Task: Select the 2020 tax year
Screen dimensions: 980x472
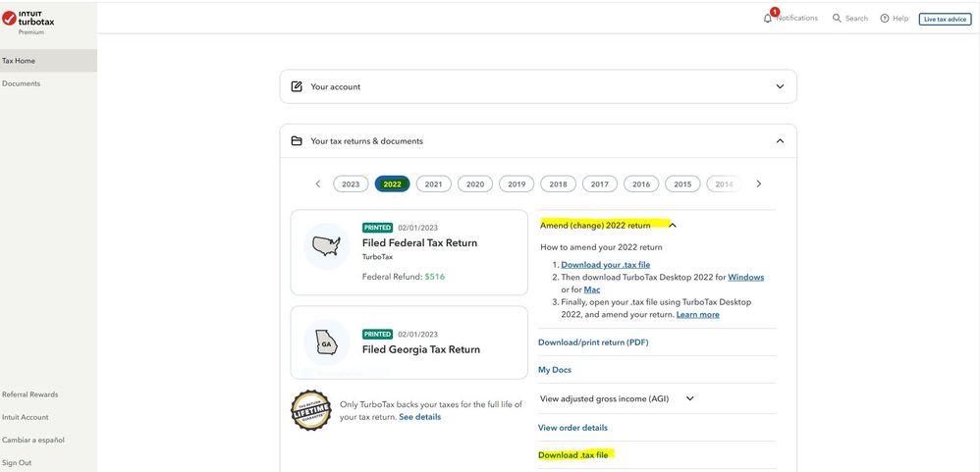Action: tap(475, 184)
